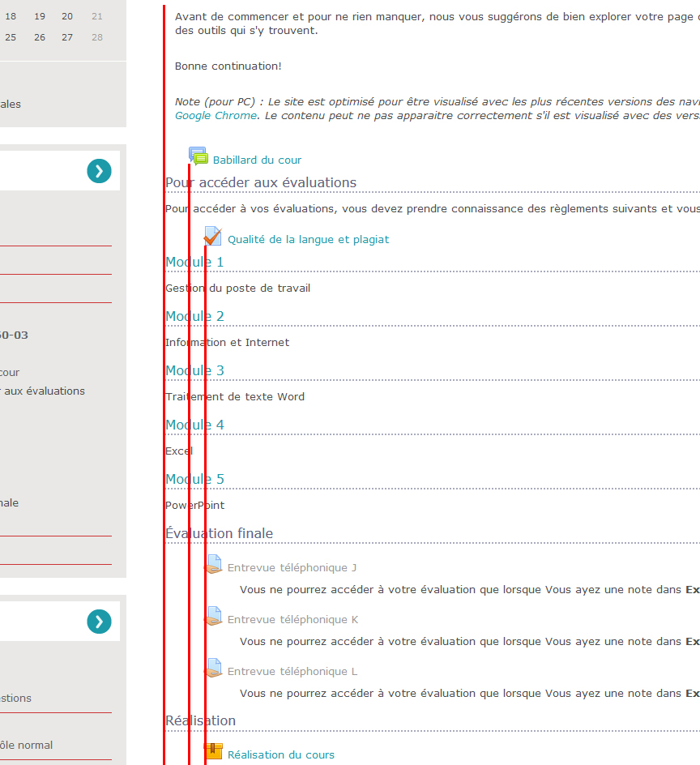700x765 pixels.
Task: Click the upper teal chevron button in sidebar
Action: tap(99, 171)
